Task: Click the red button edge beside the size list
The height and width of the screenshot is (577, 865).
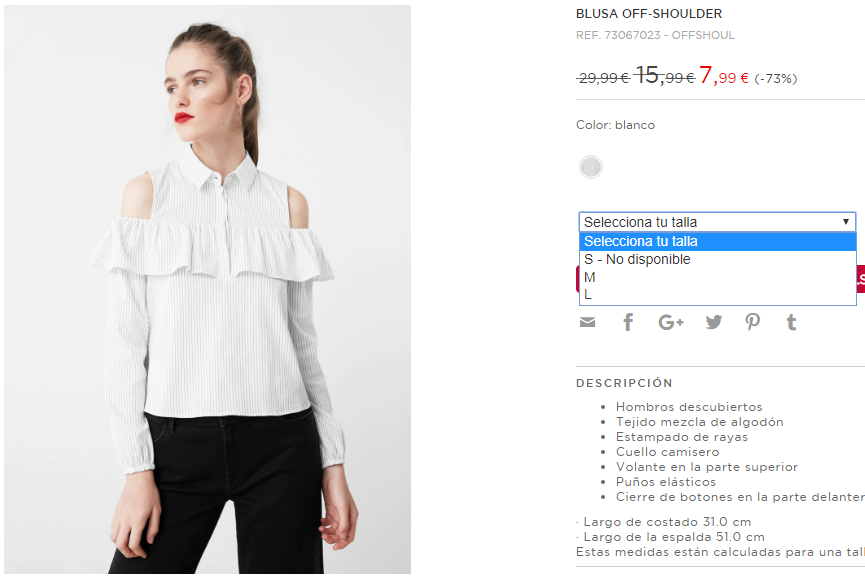Action: pos(861,279)
